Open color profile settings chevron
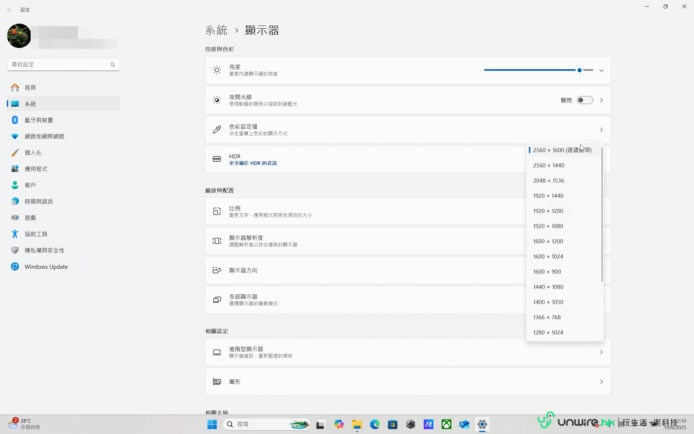 (x=601, y=130)
